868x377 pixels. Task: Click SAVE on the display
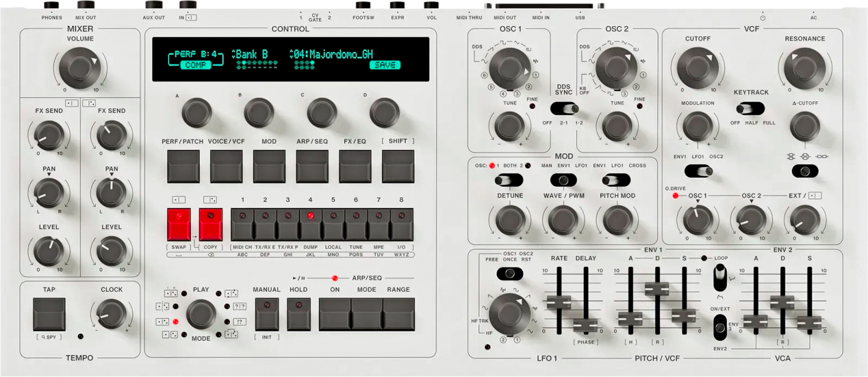(x=385, y=65)
